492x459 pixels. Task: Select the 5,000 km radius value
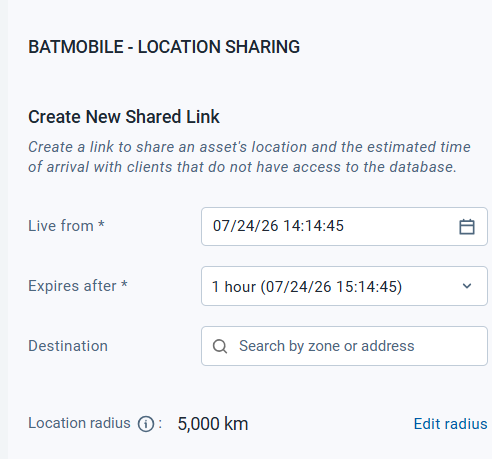(x=213, y=424)
